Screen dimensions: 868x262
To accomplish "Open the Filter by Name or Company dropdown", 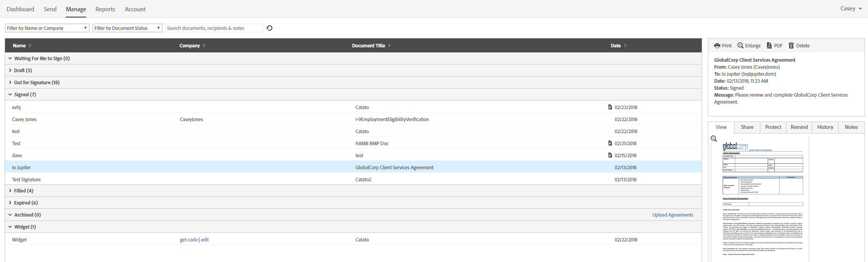I will pyautogui.click(x=47, y=28).
